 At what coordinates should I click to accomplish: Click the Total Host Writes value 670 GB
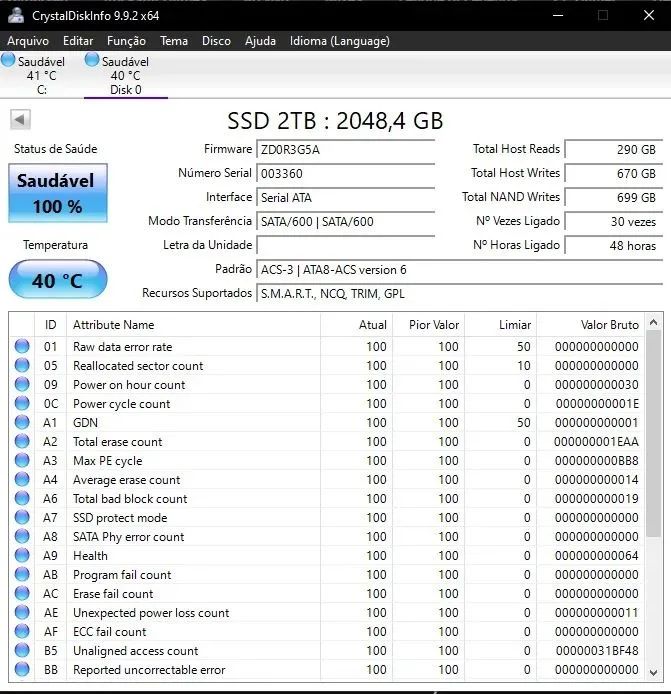614,174
